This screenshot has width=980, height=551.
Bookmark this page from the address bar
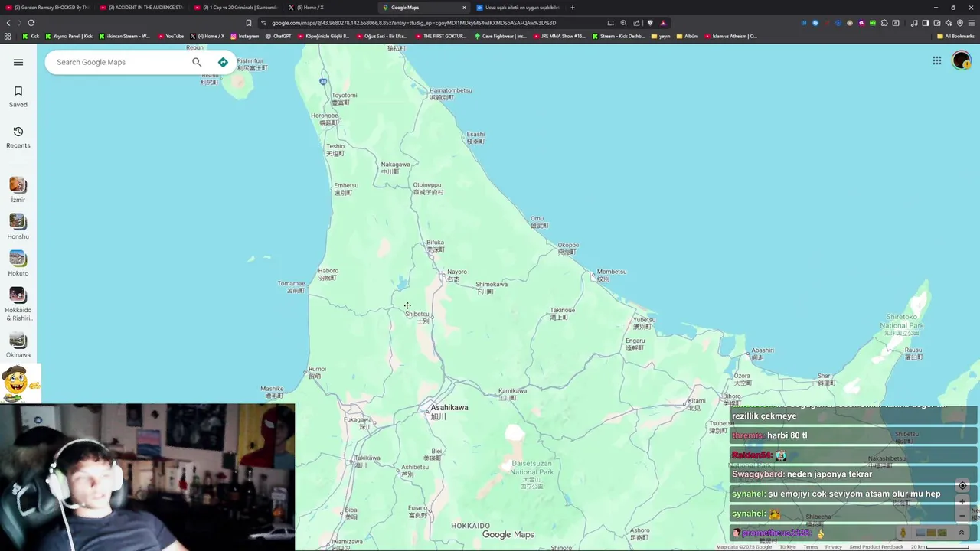pyautogui.click(x=248, y=23)
